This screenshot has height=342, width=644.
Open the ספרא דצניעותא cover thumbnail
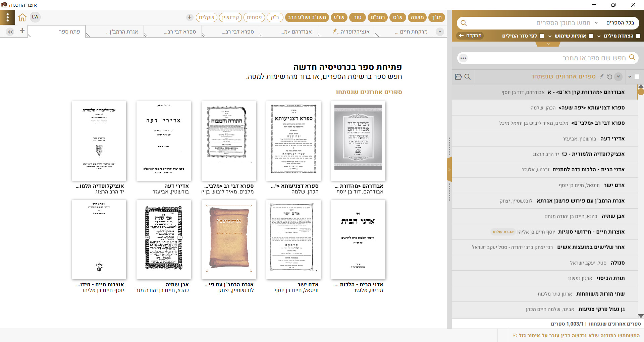(x=293, y=141)
